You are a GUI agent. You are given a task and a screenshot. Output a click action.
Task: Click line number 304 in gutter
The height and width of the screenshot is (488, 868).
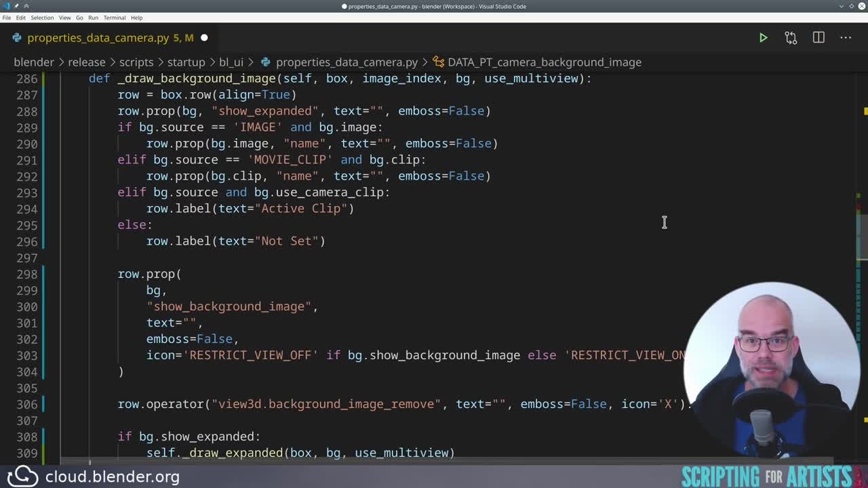[x=26, y=371]
